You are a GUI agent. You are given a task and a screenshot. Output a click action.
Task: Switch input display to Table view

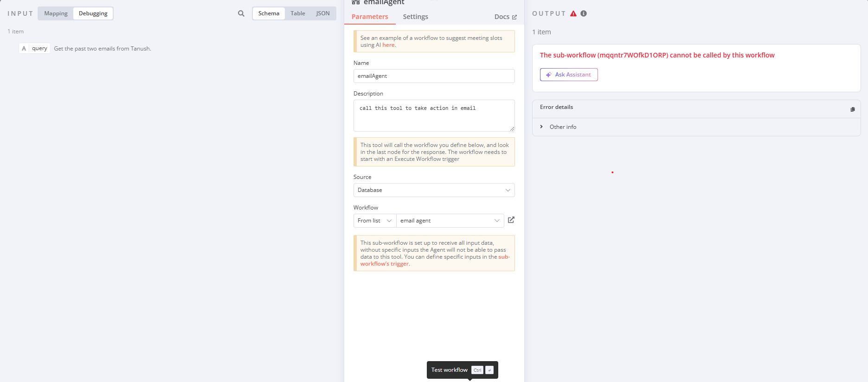[x=297, y=13]
